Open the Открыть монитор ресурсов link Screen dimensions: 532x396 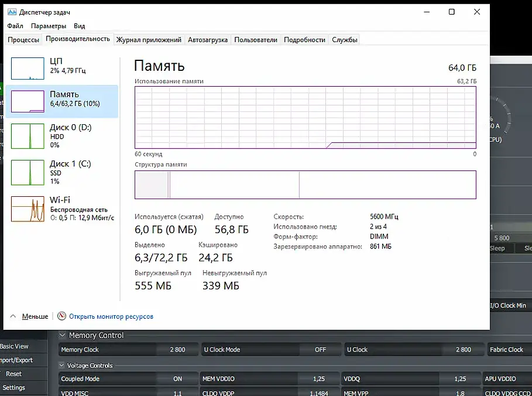pos(111,316)
